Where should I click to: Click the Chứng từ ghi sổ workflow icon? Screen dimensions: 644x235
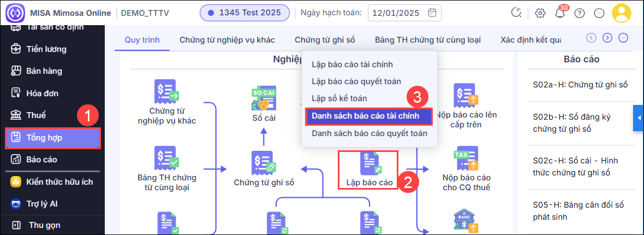click(x=263, y=162)
